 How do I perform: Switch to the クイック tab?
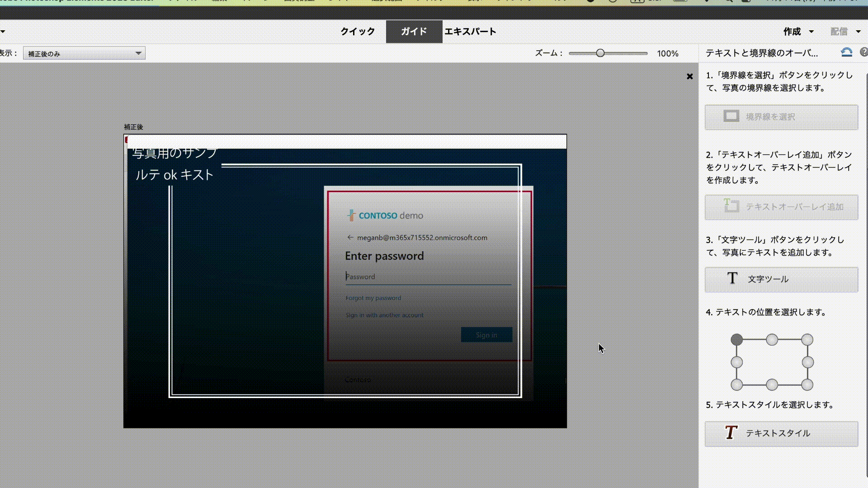358,32
